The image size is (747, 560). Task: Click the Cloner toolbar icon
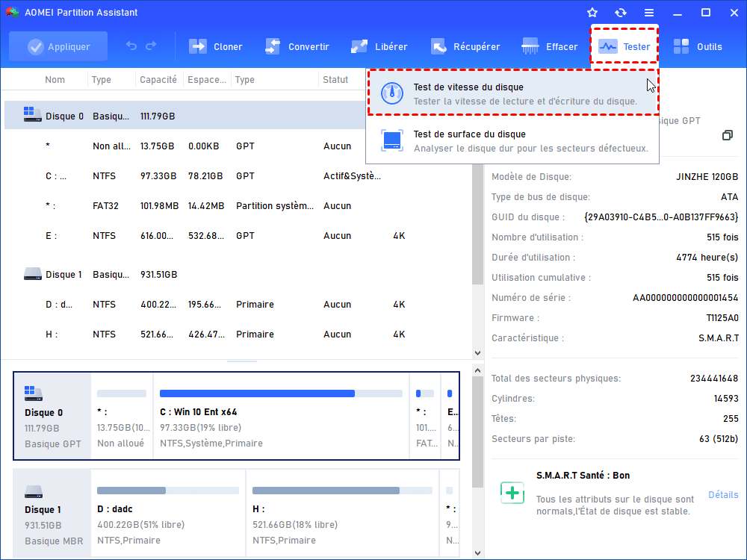point(198,46)
